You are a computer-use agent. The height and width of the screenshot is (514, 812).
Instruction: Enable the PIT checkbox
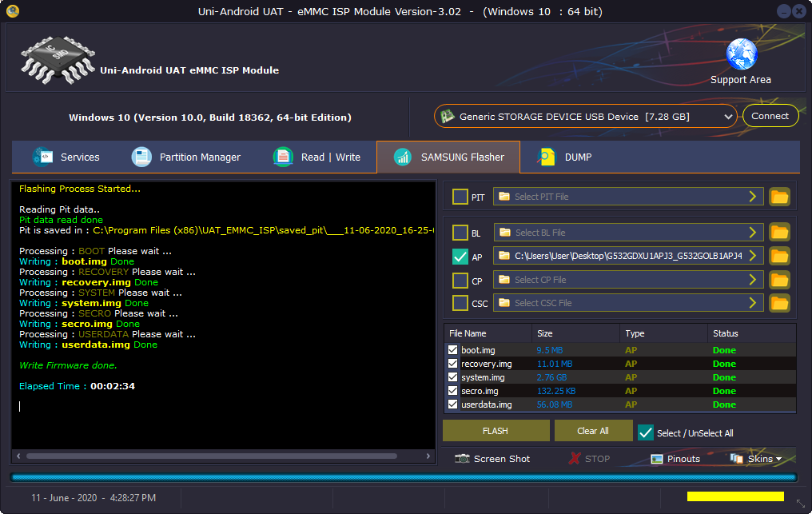pyautogui.click(x=460, y=197)
